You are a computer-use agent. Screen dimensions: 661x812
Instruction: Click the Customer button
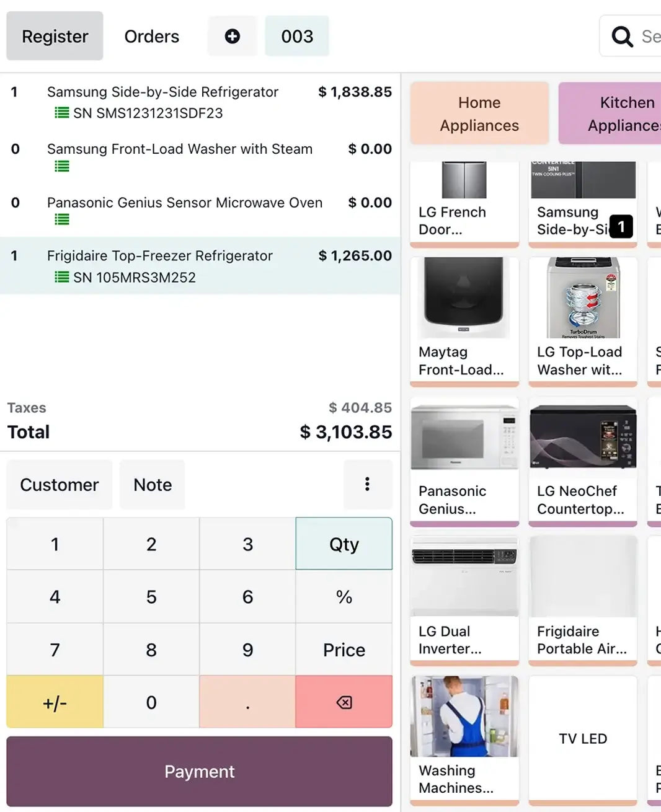click(60, 485)
